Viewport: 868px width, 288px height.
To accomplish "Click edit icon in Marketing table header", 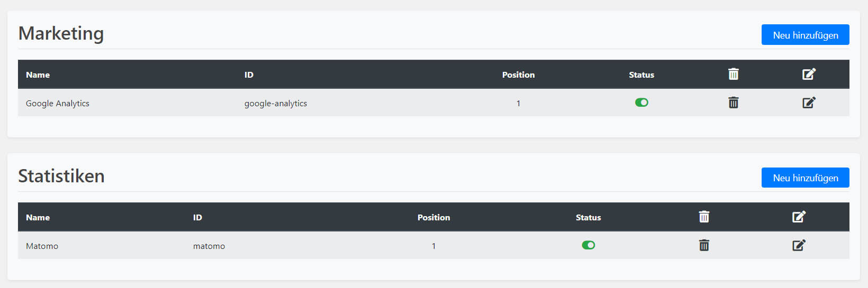I will pyautogui.click(x=809, y=74).
